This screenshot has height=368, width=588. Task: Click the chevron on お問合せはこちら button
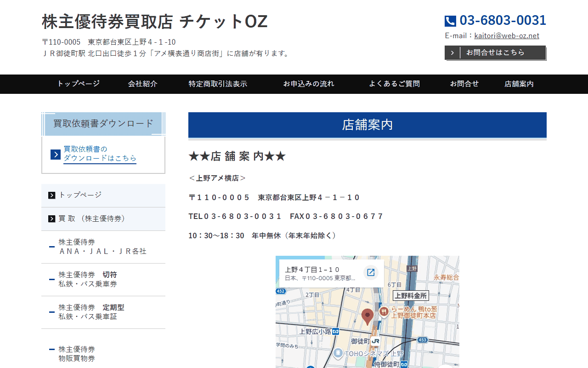coord(452,53)
